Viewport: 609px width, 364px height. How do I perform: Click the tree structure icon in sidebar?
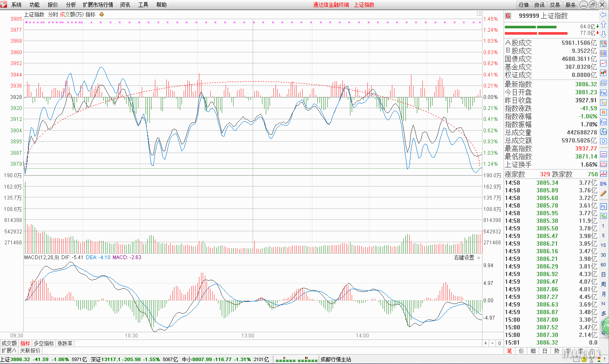pyautogui.click(x=603, y=102)
